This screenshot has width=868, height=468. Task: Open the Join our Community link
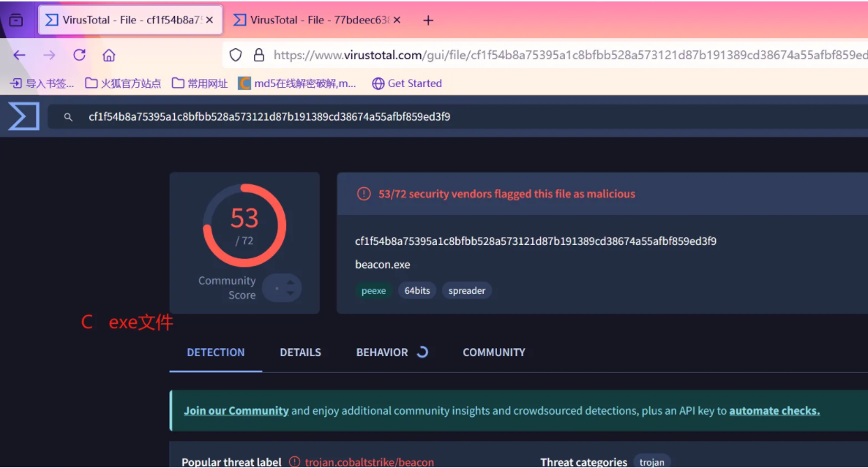236,410
